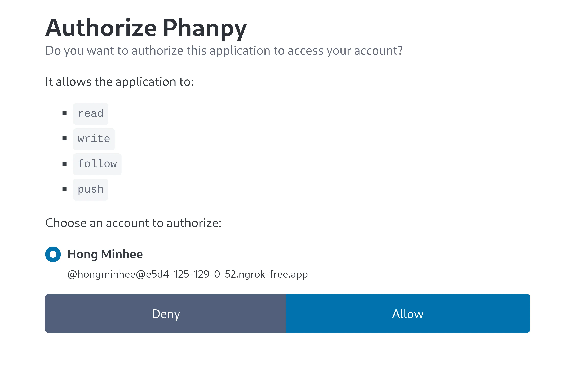Screen dimensions: 575x392
Task: Click the Deny button
Action: click(x=166, y=313)
